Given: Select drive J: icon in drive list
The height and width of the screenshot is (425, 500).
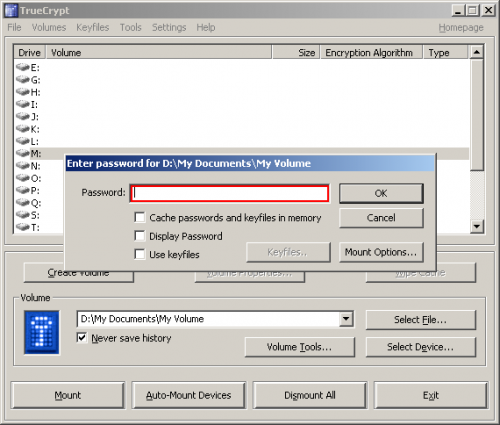Looking at the screenshot, I should 23,116.
